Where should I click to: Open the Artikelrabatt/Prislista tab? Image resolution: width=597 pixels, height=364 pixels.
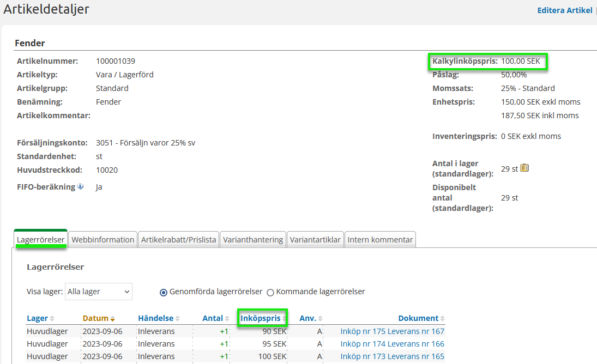(179, 240)
